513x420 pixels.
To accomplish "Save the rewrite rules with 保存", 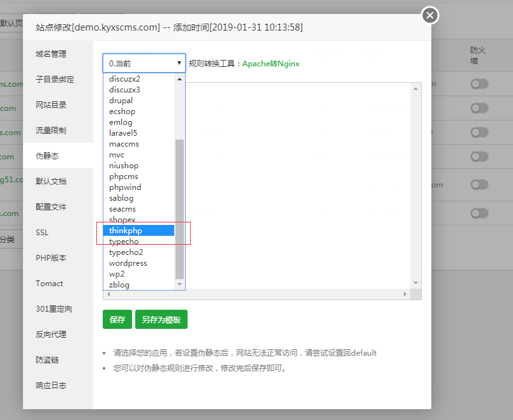I will click(x=117, y=319).
